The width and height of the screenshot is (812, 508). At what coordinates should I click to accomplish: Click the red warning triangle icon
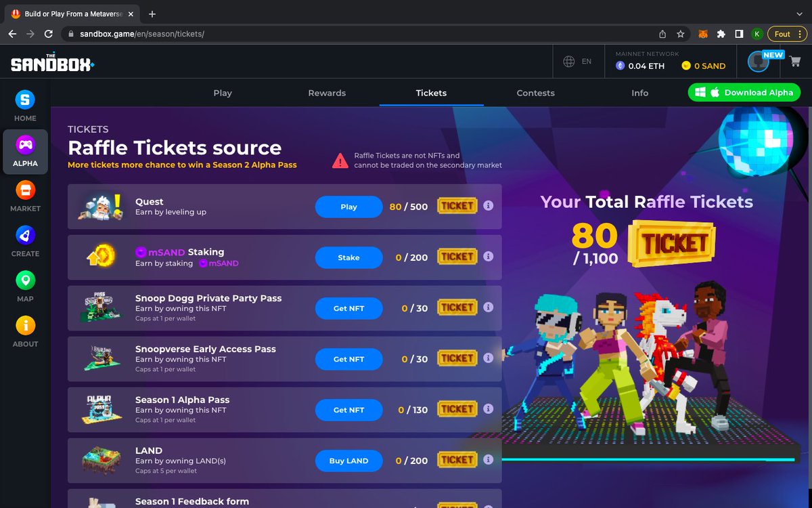point(340,161)
